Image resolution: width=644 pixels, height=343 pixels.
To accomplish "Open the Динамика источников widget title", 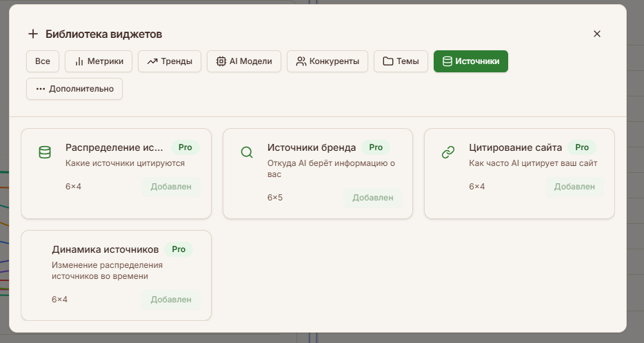I will 105,249.
